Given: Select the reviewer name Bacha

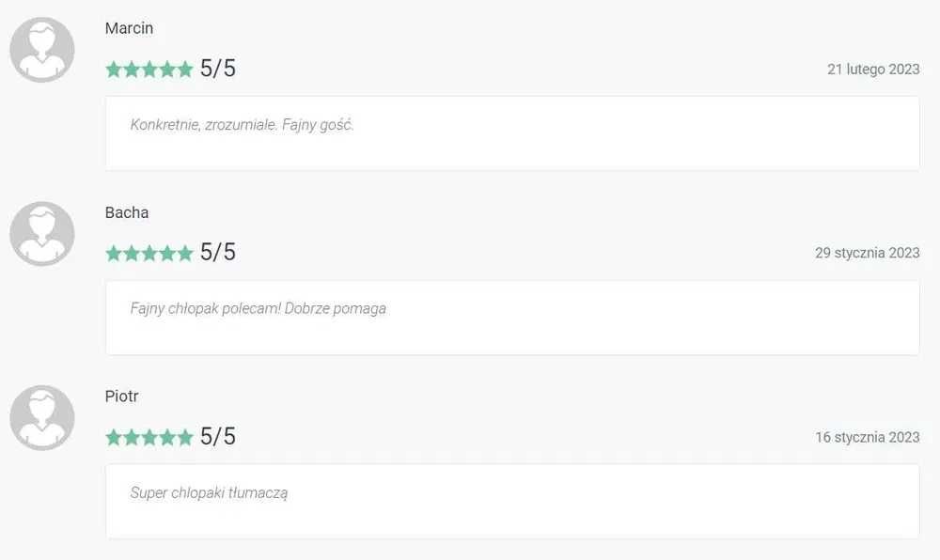Looking at the screenshot, I should [127, 212].
